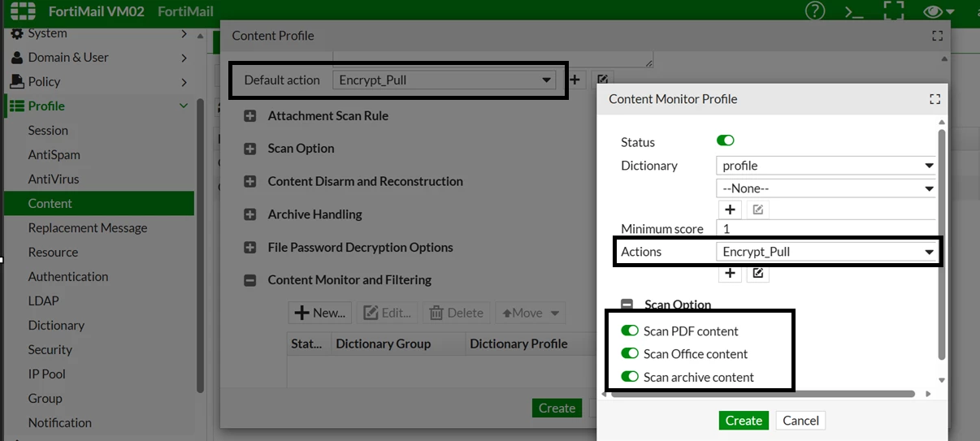Click the Edit... button
980x441 pixels.
[x=387, y=313]
